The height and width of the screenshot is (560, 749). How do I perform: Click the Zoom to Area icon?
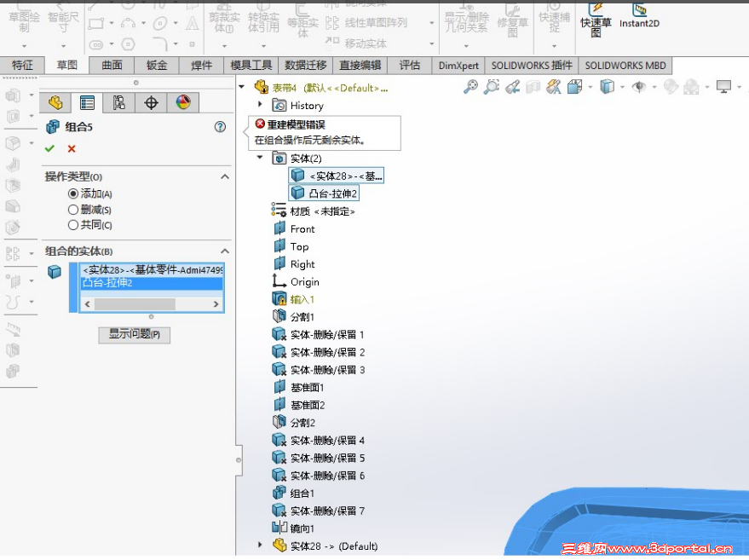(x=491, y=87)
